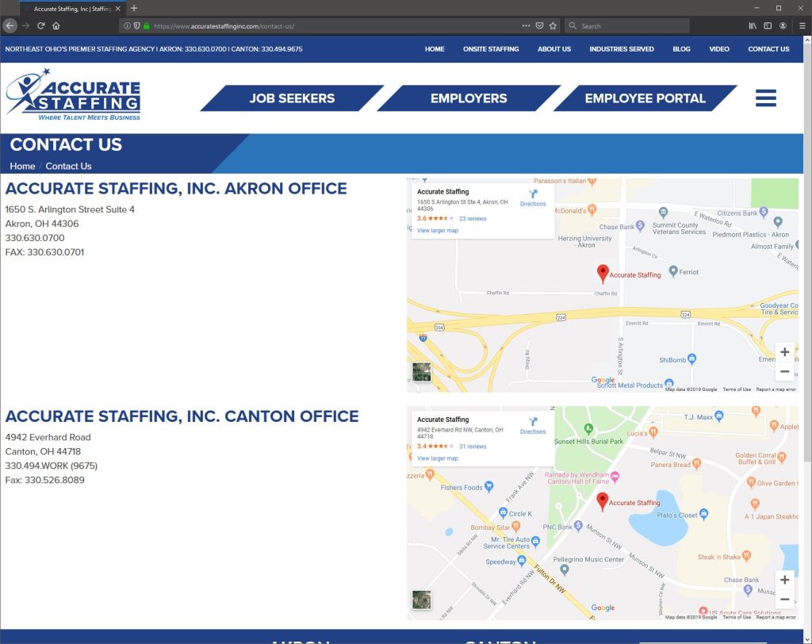Click the Akron phone number 330.630.0700 in address block
The height and width of the screenshot is (644, 812).
pyautogui.click(x=35, y=238)
